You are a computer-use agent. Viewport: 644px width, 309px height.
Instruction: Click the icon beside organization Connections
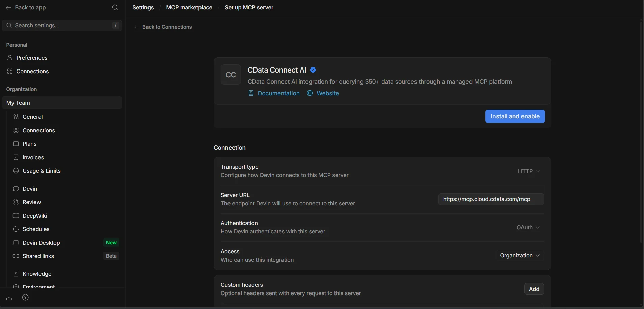(x=16, y=130)
